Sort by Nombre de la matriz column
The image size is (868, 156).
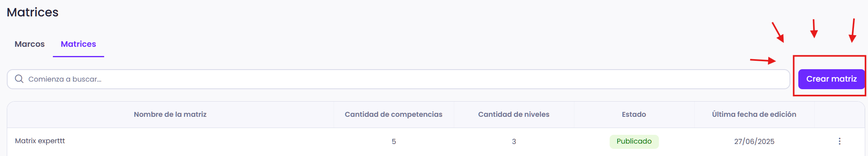tap(170, 114)
